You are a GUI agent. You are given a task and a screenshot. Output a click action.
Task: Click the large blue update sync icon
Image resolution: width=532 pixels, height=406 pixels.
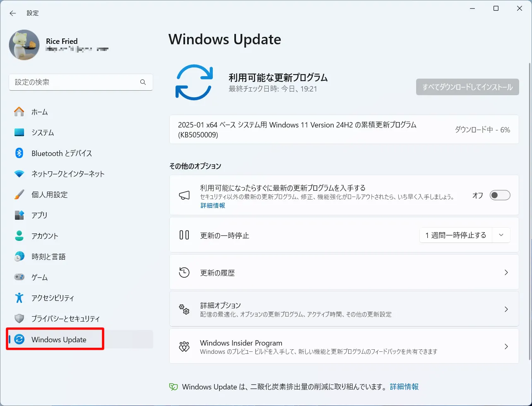coord(194,82)
